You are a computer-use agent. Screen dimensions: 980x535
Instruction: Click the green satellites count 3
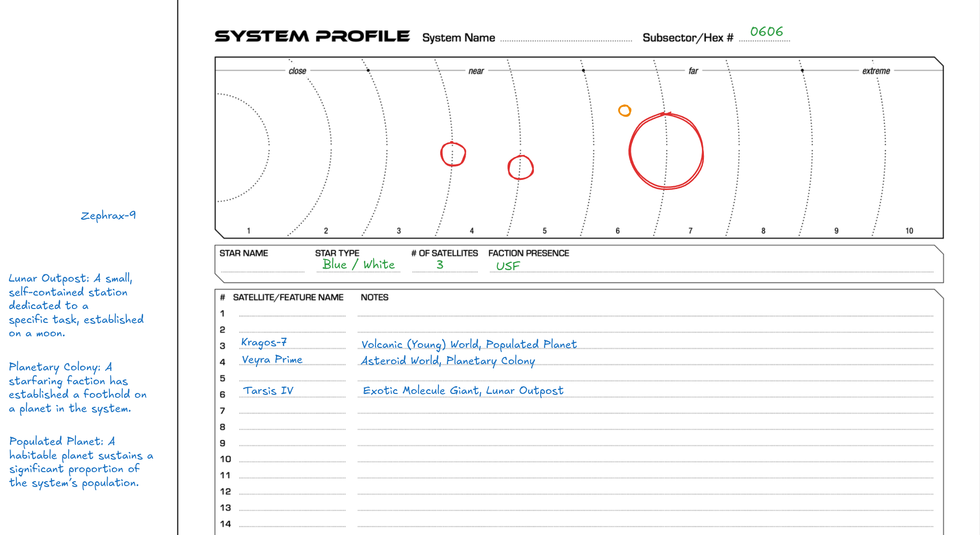[x=440, y=264]
